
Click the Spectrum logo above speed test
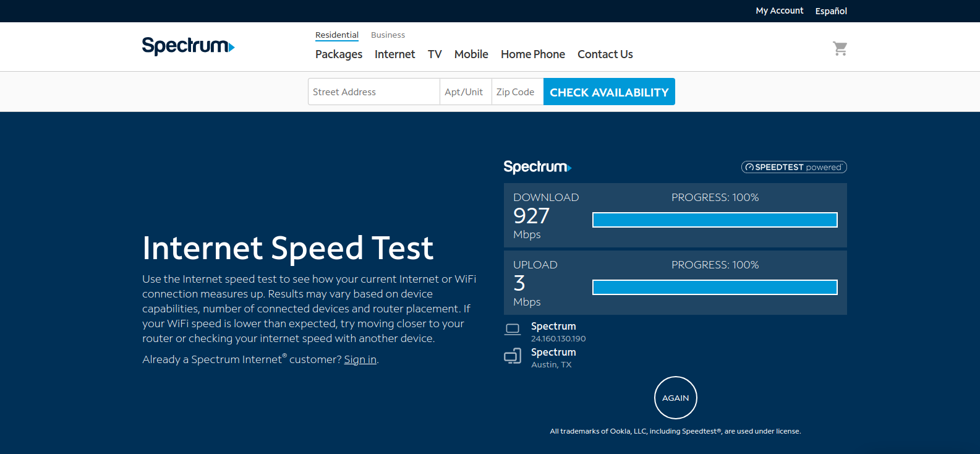pos(537,167)
